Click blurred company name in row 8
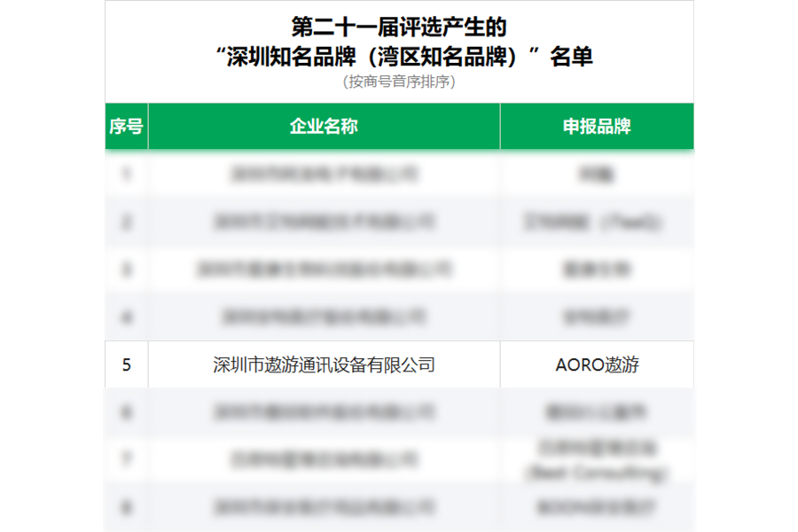 pos(324,508)
